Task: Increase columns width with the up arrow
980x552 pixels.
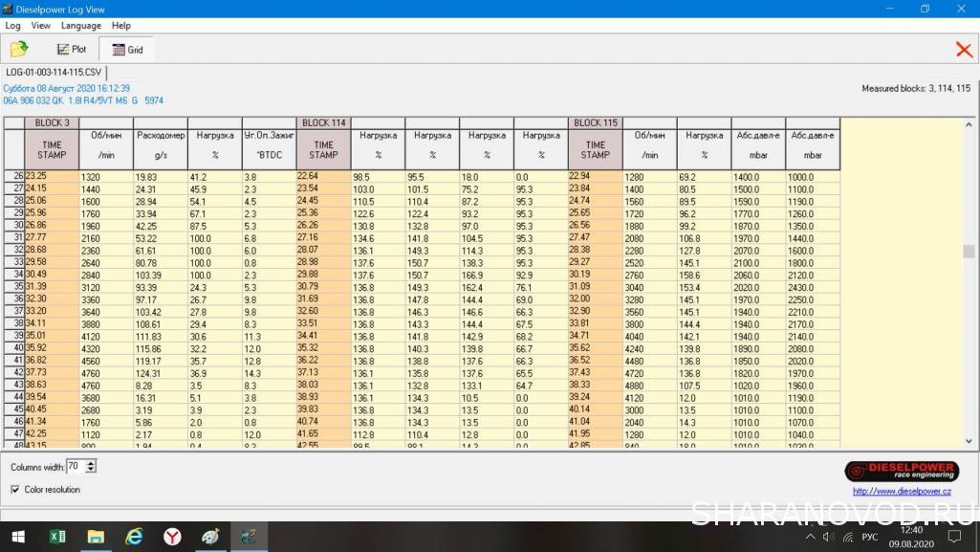Action: (x=91, y=463)
